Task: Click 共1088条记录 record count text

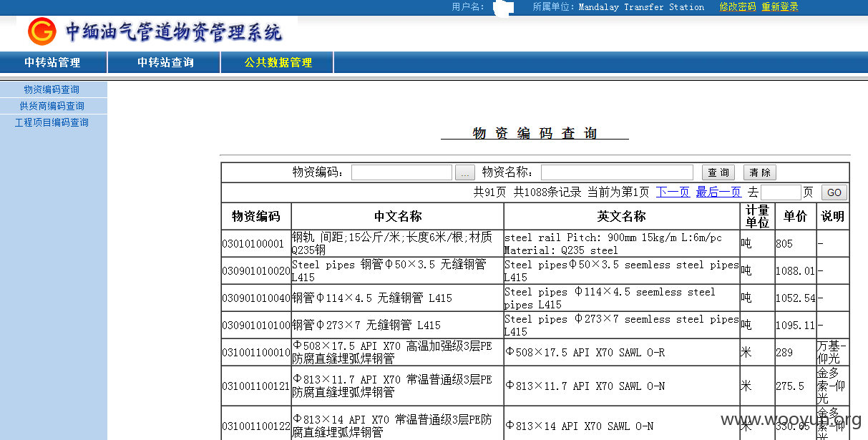Action: pos(547,192)
